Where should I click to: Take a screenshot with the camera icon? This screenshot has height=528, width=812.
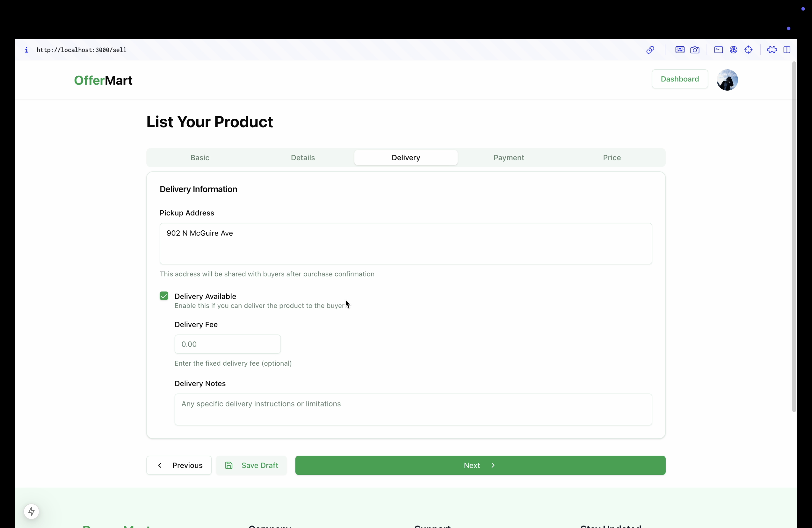695,50
